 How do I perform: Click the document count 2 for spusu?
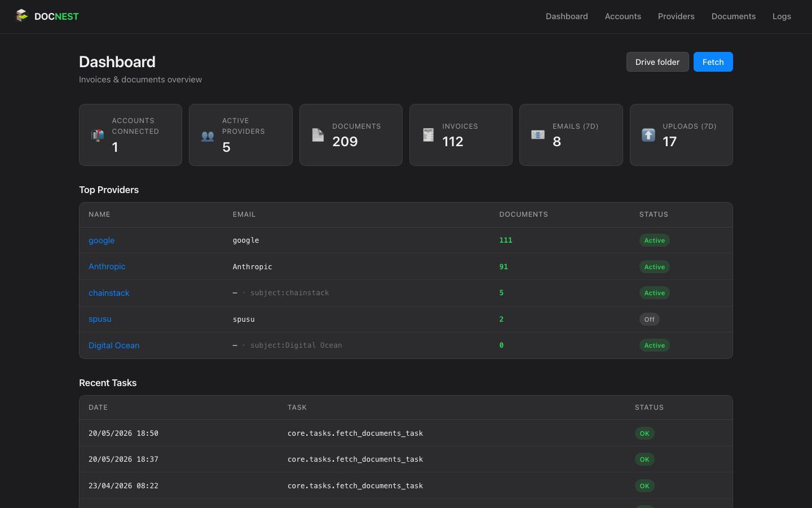[x=501, y=319]
